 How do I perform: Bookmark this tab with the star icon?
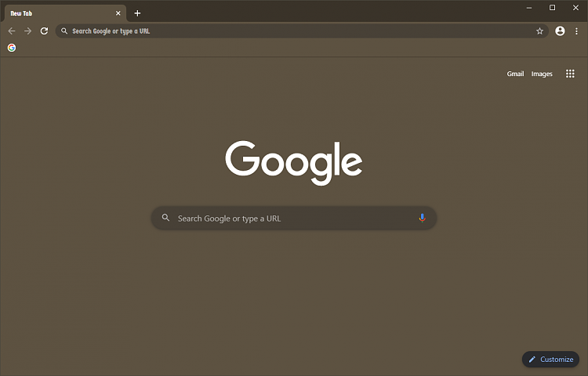click(x=539, y=31)
